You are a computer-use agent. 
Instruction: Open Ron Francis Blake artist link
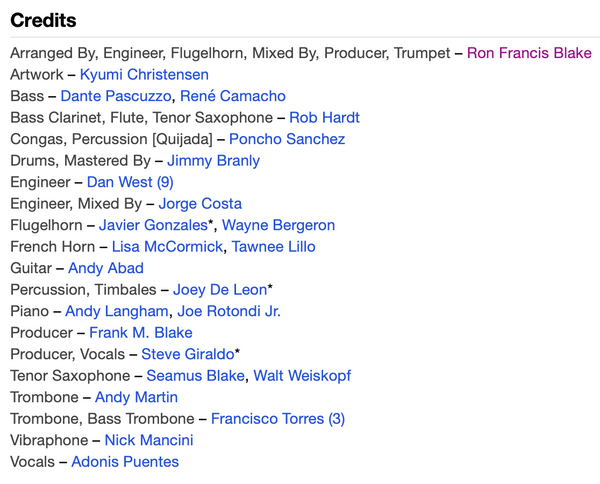click(x=529, y=53)
